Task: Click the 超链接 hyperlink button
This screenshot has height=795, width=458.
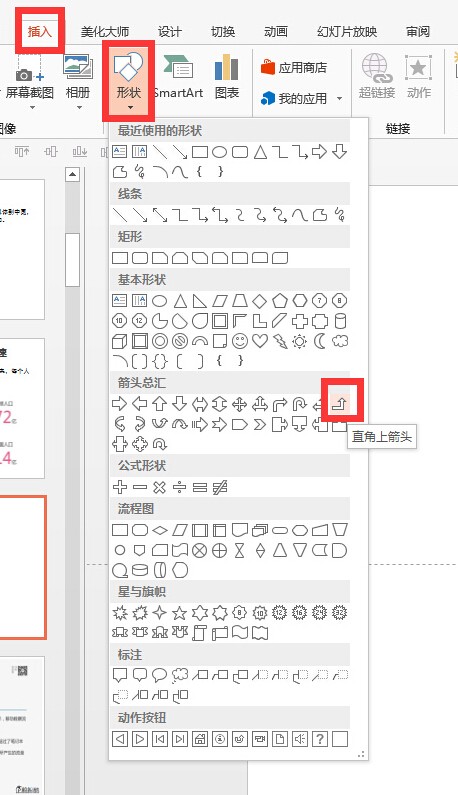Action: click(x=377, y=76)
